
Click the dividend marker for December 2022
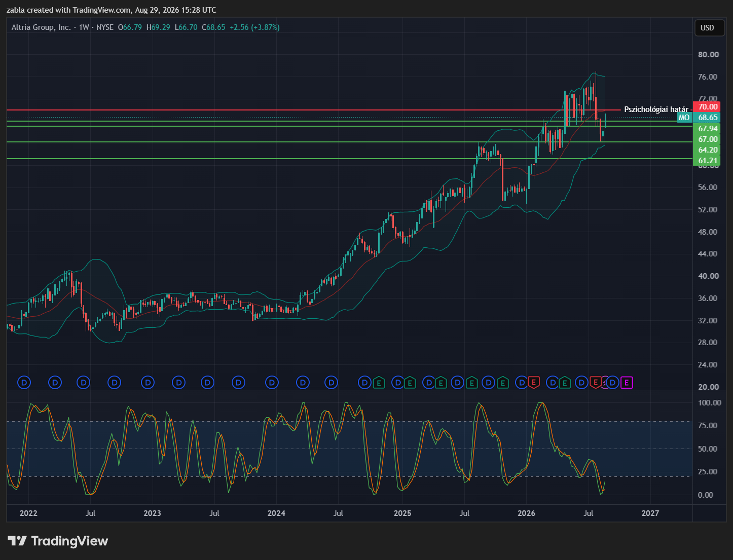point(148,383)
